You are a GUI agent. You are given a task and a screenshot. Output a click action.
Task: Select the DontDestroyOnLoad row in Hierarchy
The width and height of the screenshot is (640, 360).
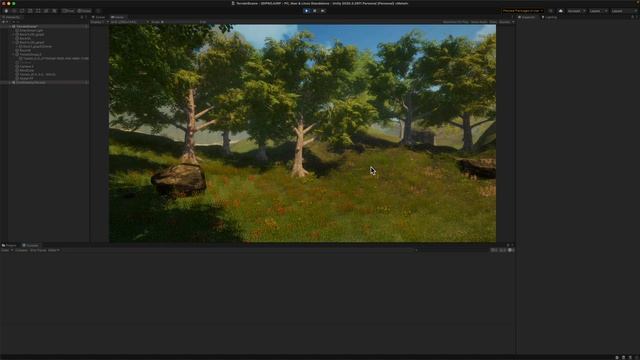45,82
